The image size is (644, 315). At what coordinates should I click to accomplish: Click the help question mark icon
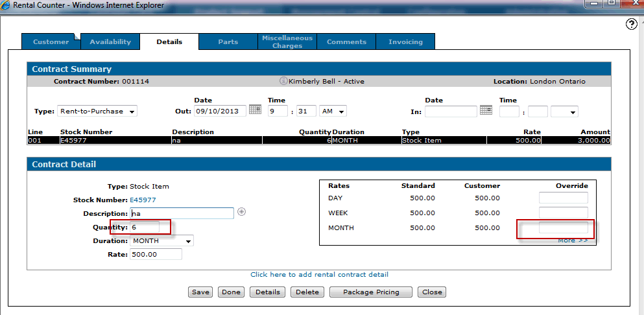[632, 25]
